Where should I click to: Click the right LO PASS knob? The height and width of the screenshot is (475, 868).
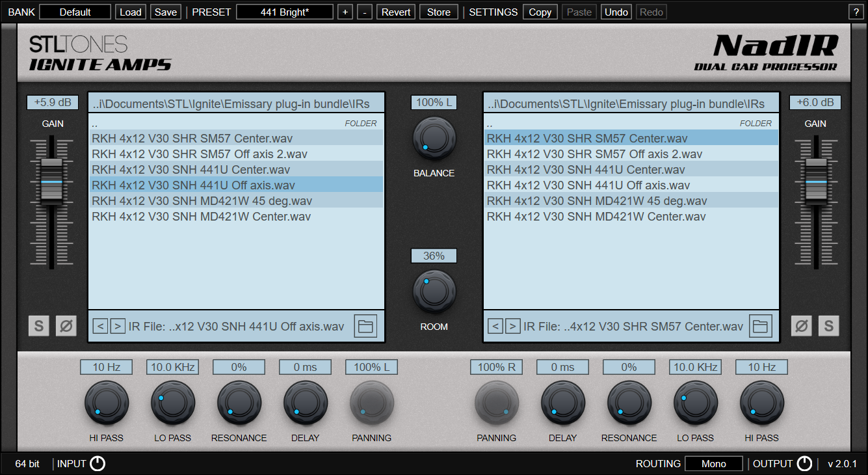[x=696, y=403]
